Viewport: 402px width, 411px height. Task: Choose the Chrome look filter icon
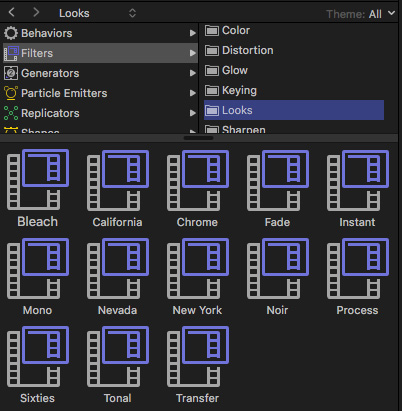pyautogui.click(x=198, y=180)
